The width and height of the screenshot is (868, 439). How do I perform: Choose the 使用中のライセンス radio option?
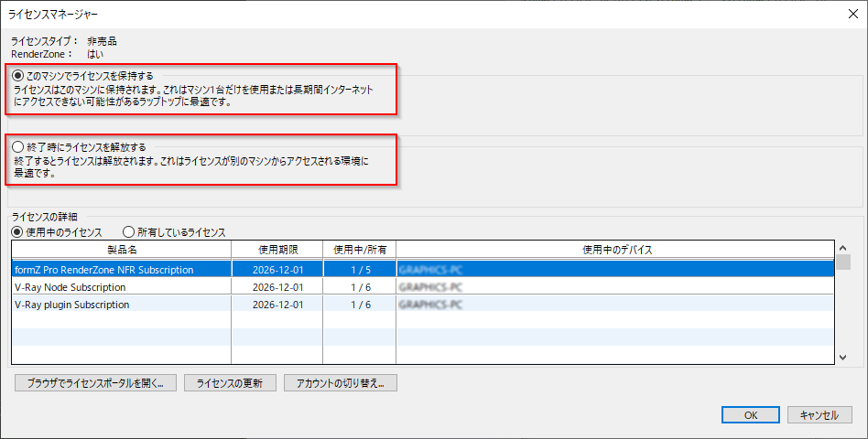coord(17,232)
